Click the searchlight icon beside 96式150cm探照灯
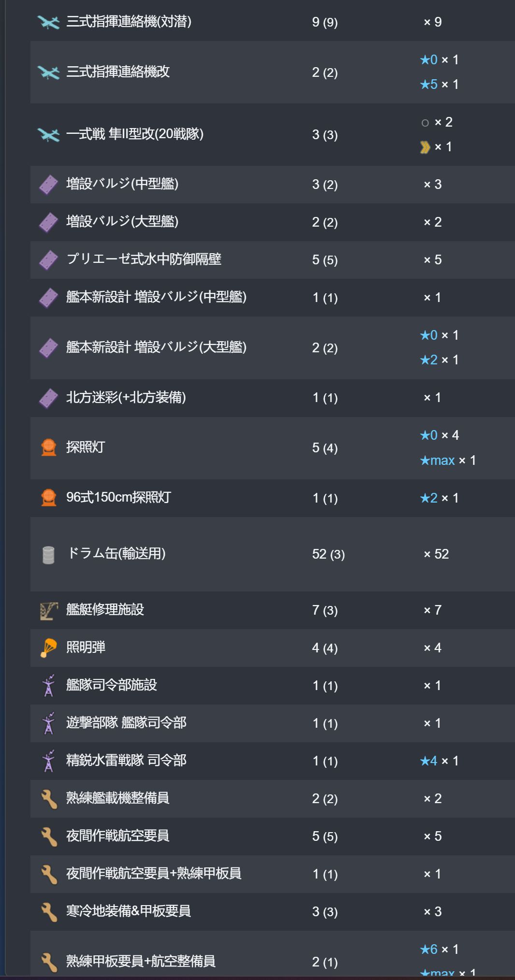 tap(48, 498)
